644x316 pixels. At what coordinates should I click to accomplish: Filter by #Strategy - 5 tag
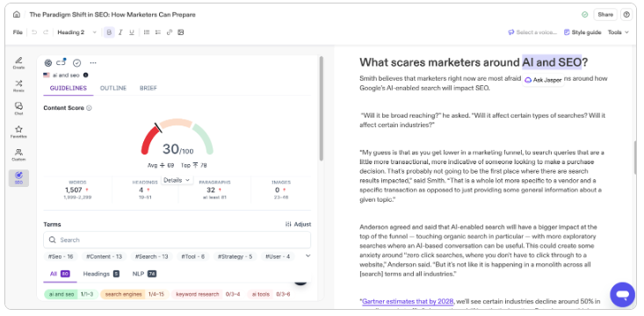[235, 256]
